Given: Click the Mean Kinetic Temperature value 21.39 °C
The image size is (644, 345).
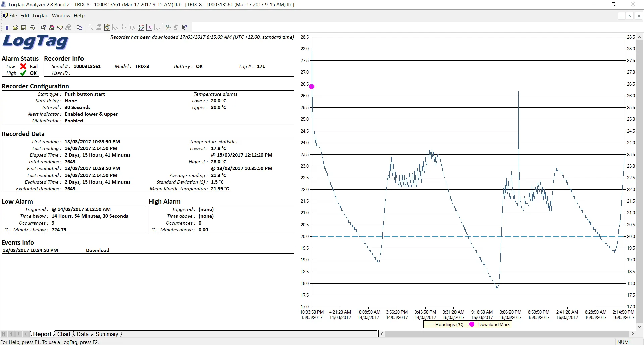Looking at the screenshot, I should point(220,189).
